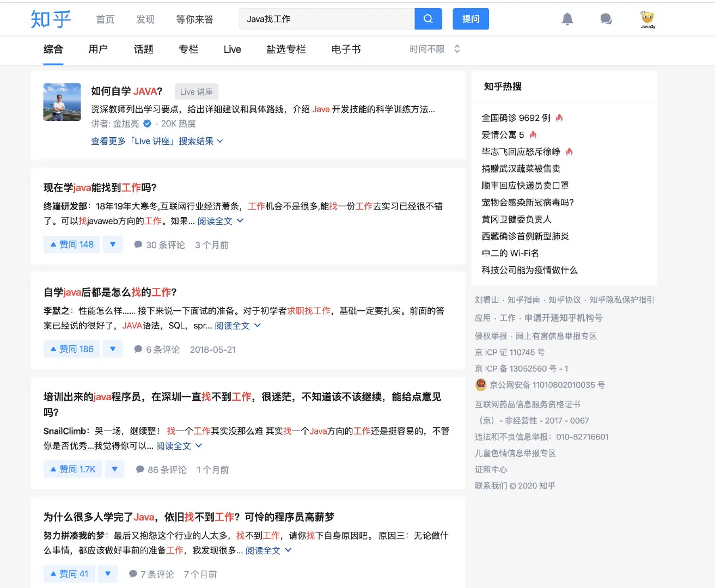The image size is (715, 588).
Task: Click the blue 提问 button
Action: (471, 19)
